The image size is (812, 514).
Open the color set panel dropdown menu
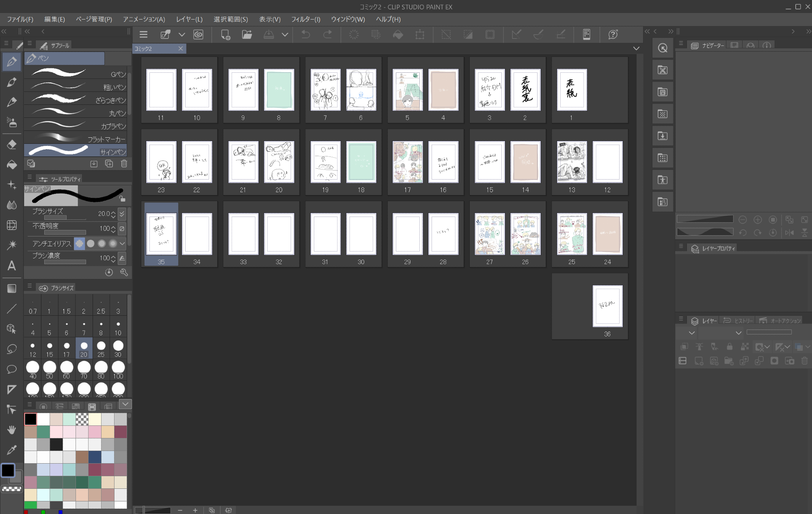pyautogui.click(x=125, y=404)
